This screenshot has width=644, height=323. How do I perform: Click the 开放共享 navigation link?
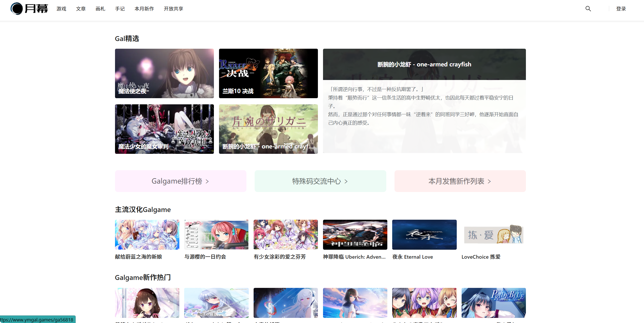pyautogui.click(x=173, y=9)
